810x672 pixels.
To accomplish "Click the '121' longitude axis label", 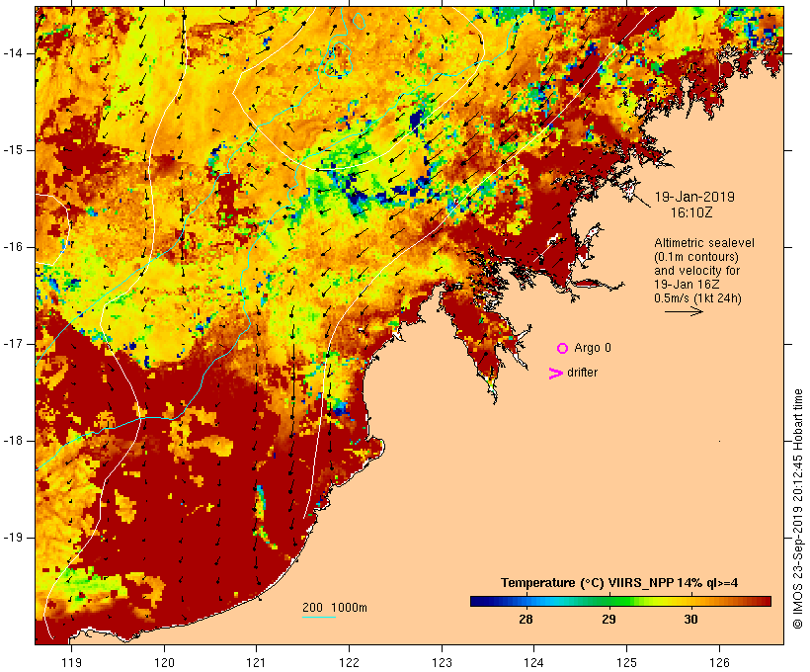I will click(x=256, y=662).
